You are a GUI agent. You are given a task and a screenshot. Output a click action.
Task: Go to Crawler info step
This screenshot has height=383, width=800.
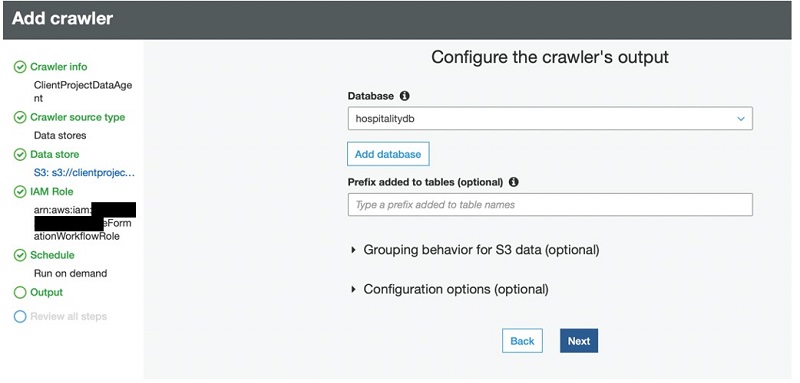(x=59, y=67)
